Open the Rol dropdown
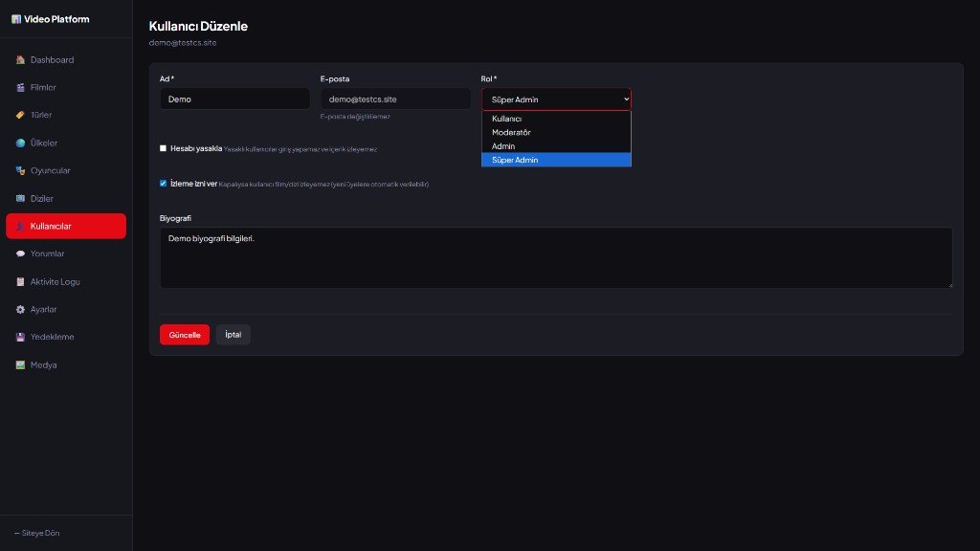The image size is (980, 551). (x=555, y=99)
